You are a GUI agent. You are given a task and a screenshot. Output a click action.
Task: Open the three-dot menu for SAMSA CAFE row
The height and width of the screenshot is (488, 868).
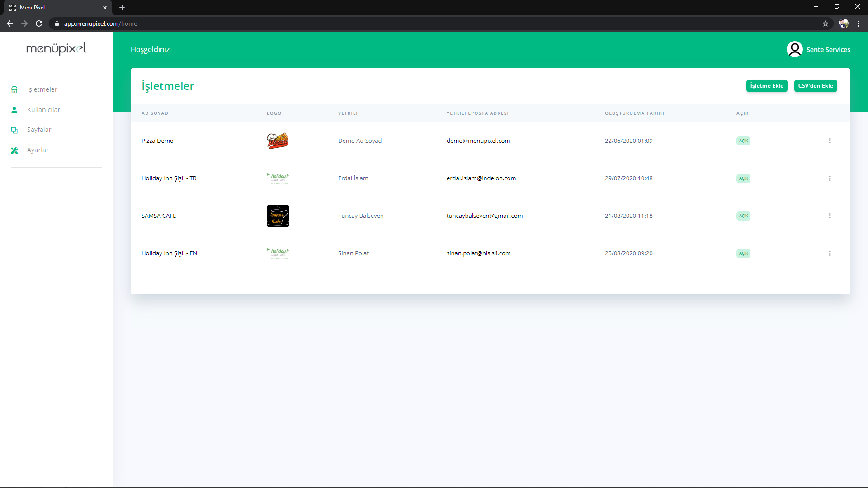click(830, 216)
